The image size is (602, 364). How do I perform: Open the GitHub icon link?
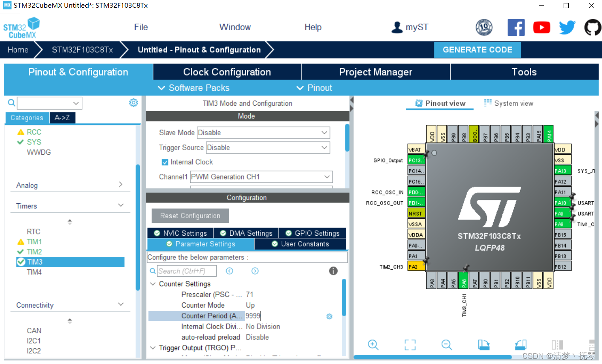[593, 28]
